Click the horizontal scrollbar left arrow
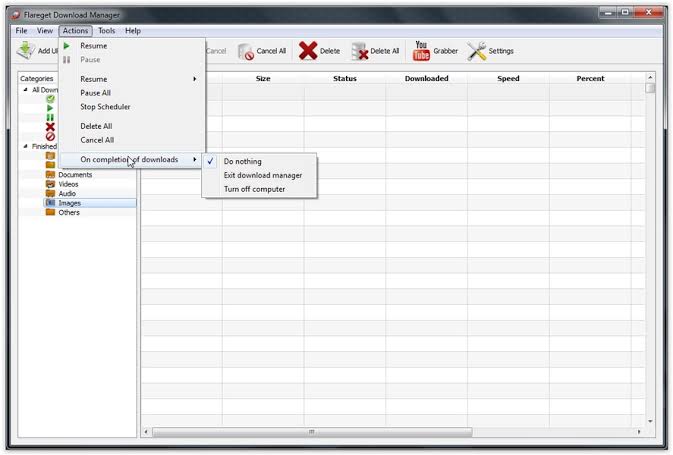The image size is (673, 455). tap(146, 432)
